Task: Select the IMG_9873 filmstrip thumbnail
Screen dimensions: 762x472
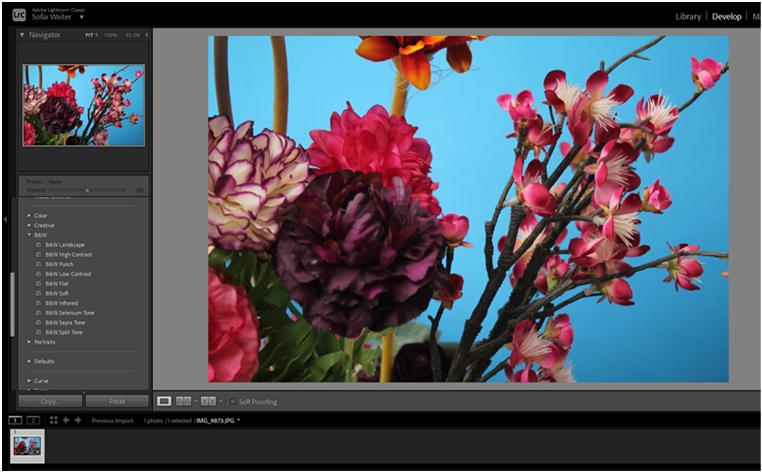Action: (x=27, y=446)
